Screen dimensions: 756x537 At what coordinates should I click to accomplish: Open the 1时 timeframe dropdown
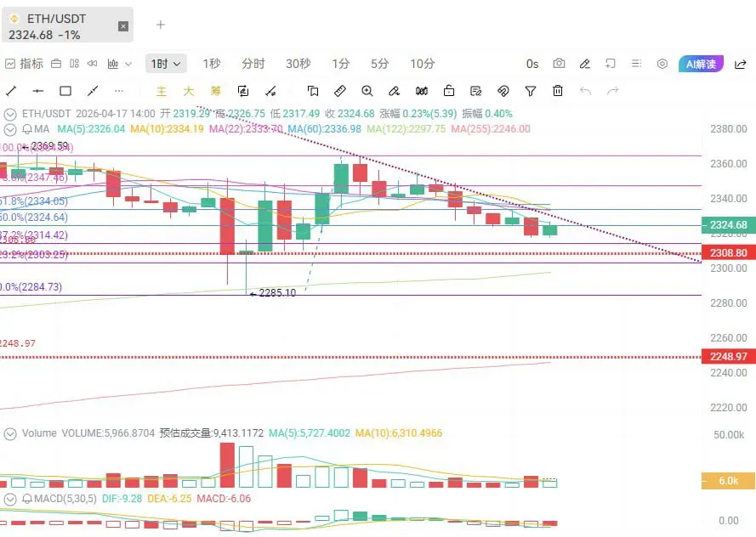pos(165,64)
